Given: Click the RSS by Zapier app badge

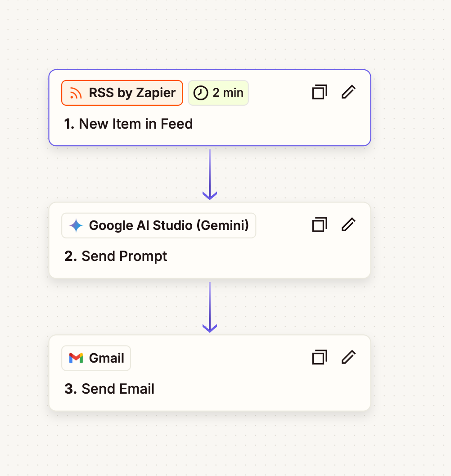Looking at the screenshot, I should tap(122, 93).
